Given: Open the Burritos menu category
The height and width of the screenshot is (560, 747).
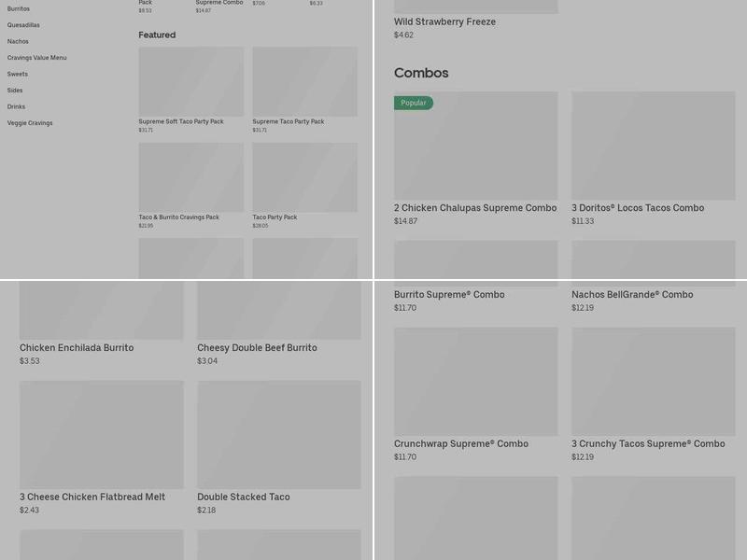Looking at the screenshot, I should [x=19, y=8].
